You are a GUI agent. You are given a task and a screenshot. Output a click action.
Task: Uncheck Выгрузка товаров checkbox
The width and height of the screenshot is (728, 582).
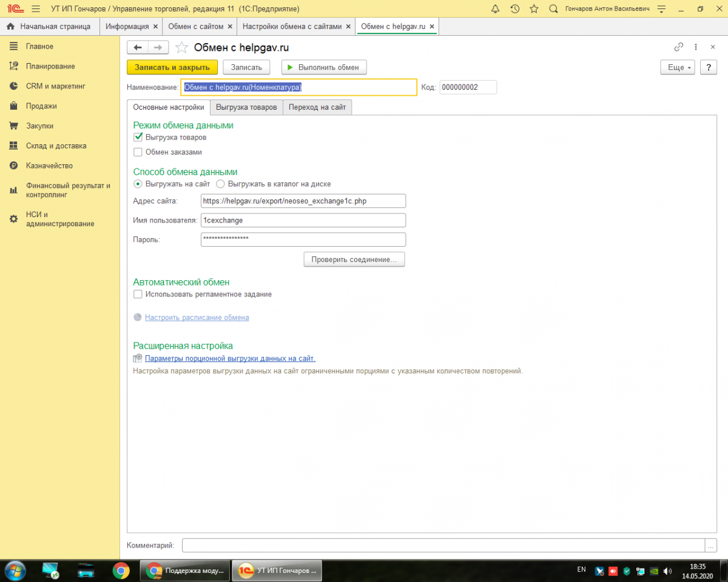click(x=138, y=137)
